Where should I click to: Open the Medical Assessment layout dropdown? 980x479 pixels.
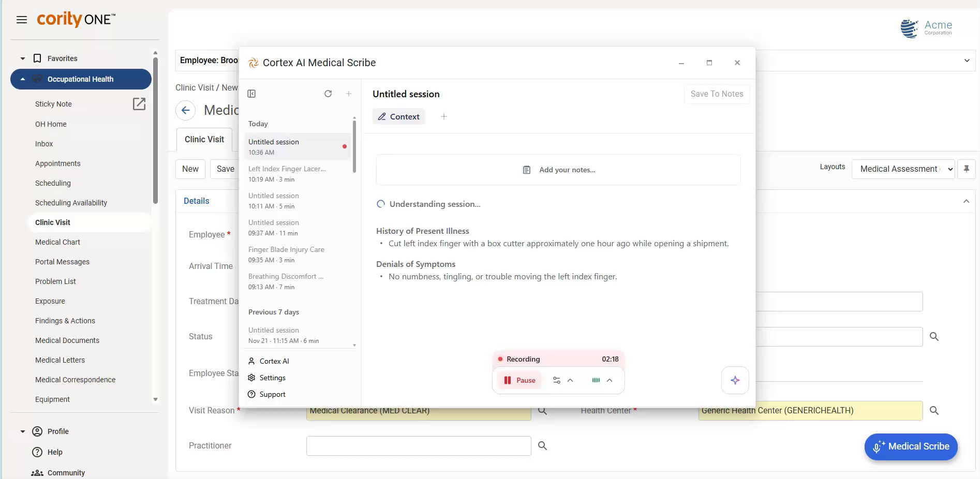point(903,169)
